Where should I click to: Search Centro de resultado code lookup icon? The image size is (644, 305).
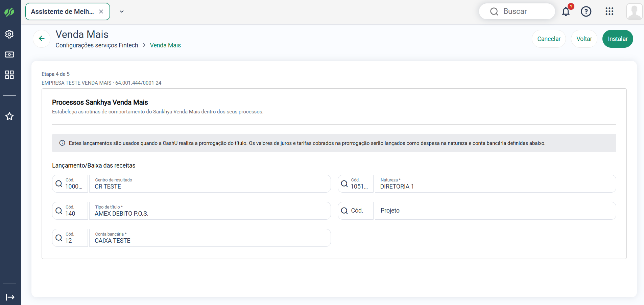[59, 183]
